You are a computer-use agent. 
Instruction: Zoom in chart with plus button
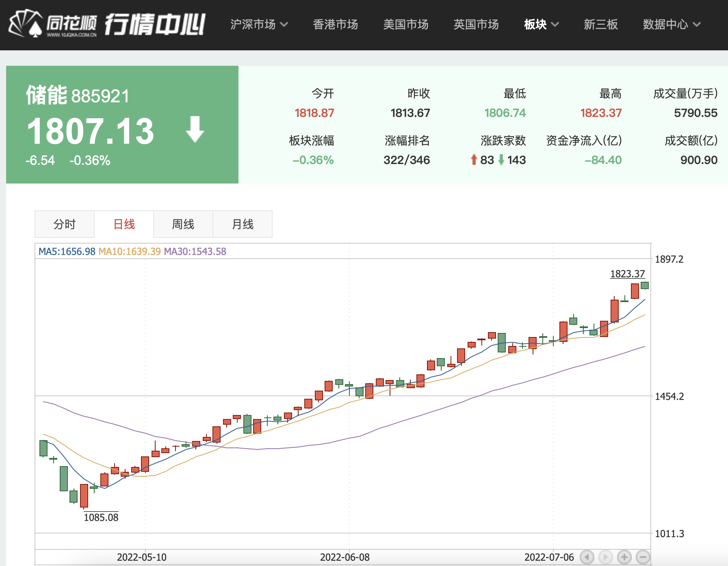624,557
